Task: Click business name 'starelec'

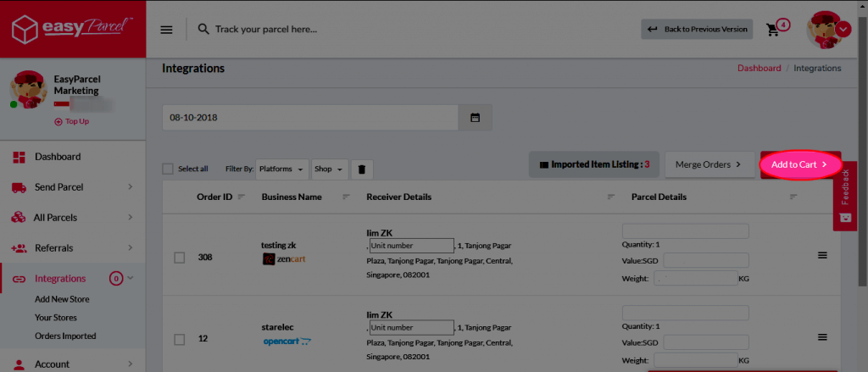Action: (277, 326)
